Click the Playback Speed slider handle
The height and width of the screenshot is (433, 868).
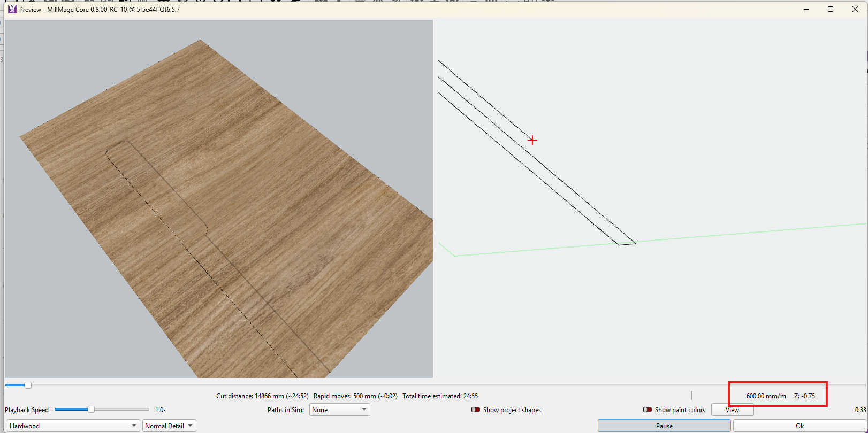(91, 409)
